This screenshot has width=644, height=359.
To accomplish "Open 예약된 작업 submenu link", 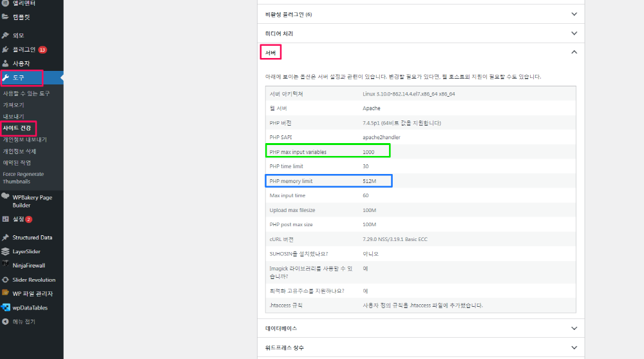I will [x=17, y=162].
